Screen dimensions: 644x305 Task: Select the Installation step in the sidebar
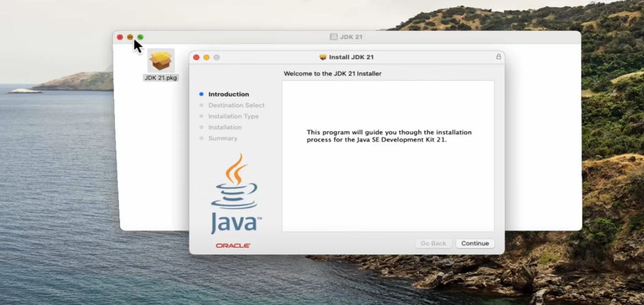pyautogui.click(x=225, y=127)
